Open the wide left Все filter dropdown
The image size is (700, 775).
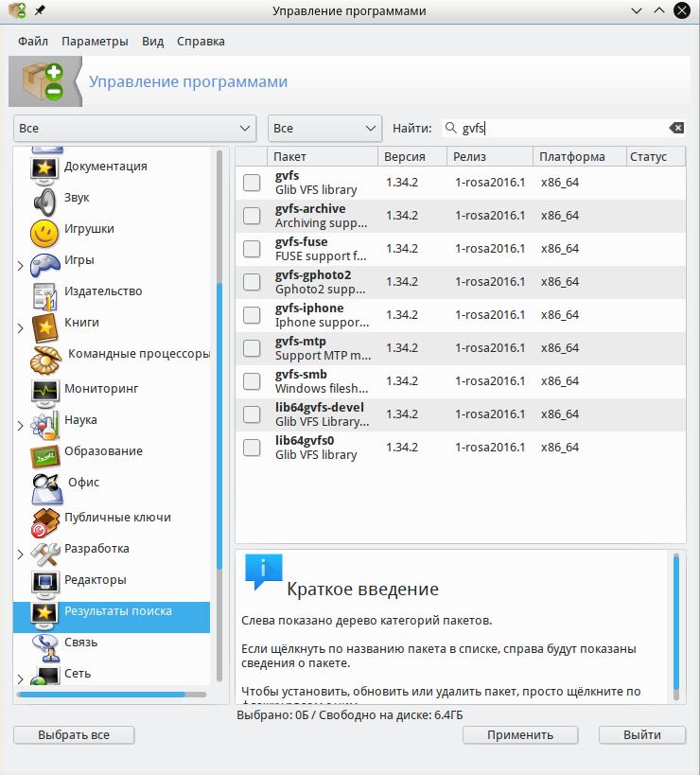click(134, 129)
